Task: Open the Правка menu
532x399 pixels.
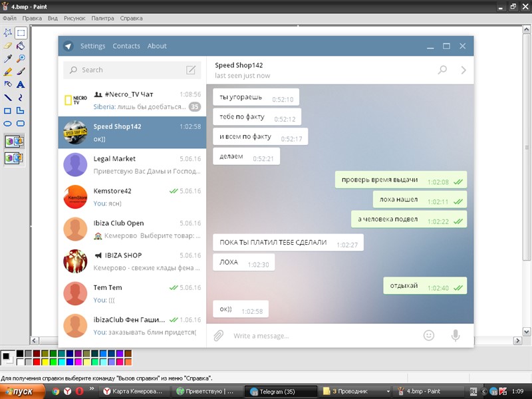Action: coord(32,19)
